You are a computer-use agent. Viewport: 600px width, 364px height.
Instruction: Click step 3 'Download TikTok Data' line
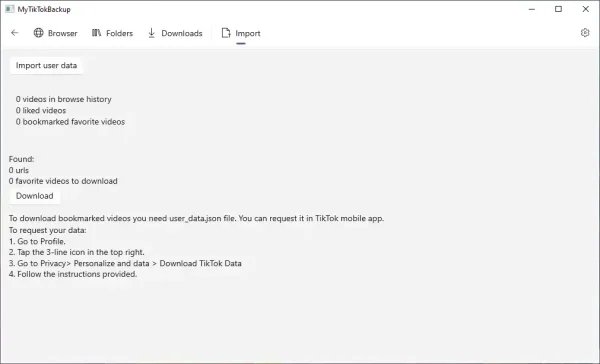coord(125,263)
